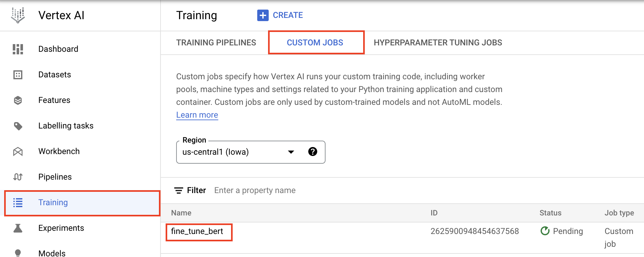The image size is (644, 257).
Task: Select the Pipelines icon
Action: [x=18, y=177]
